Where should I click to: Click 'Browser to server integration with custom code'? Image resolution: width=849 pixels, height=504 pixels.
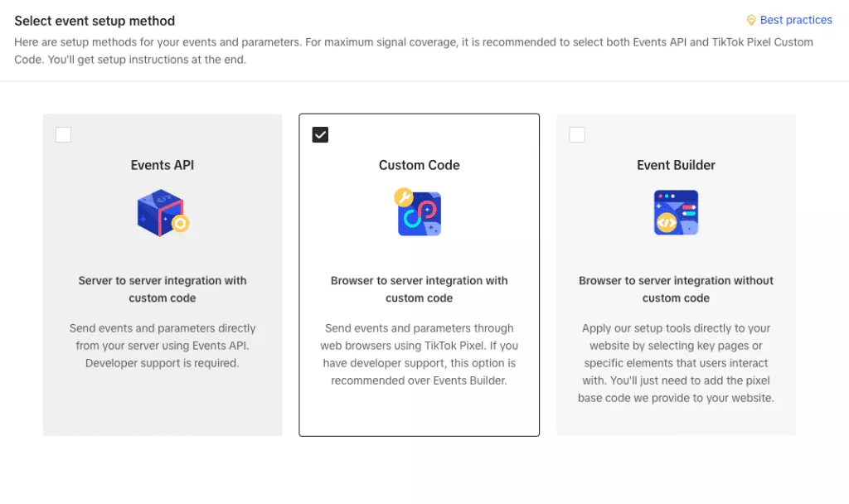click(419, 289)
